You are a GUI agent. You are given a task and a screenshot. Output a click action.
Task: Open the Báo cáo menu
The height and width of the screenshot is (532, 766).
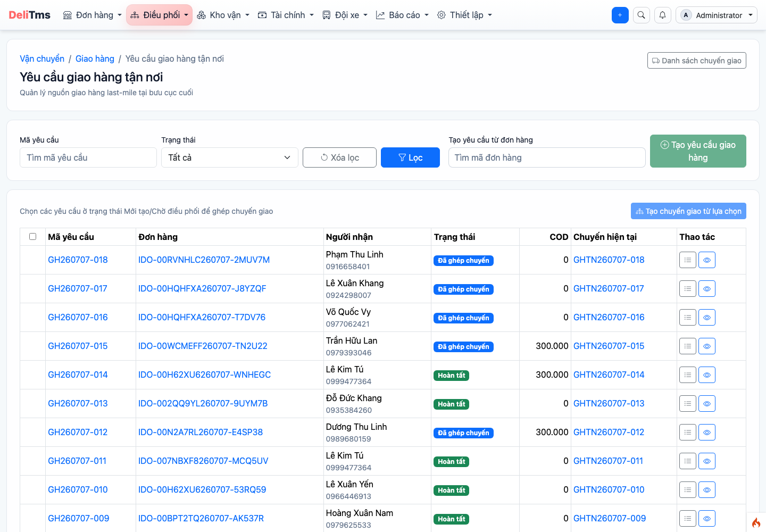[x=402, y=15]
